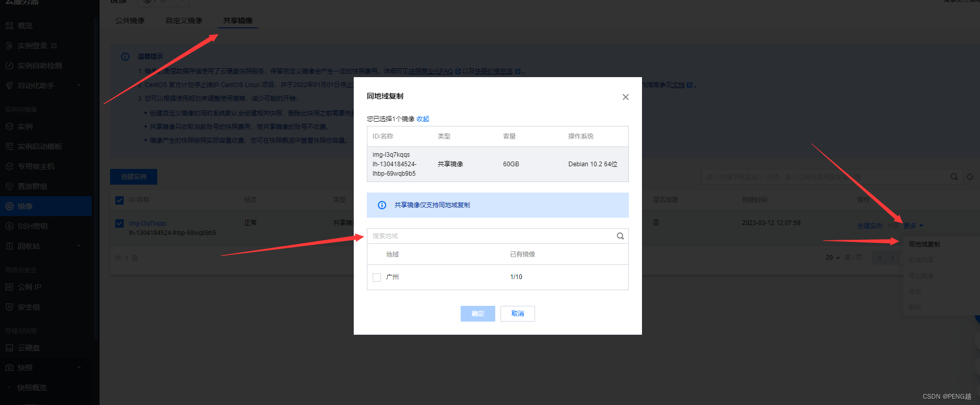Expand the 自动化助手 sidebar submenu
Image resolution: width=980 pixels, height=405 pixels.
click(79, 86)
